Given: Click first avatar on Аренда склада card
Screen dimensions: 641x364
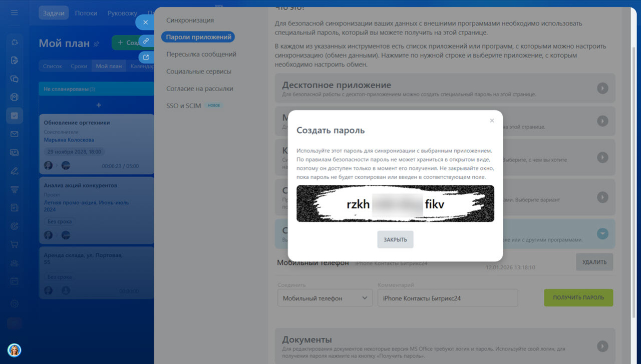Looking at the screenshot, I should coord(48,290).
